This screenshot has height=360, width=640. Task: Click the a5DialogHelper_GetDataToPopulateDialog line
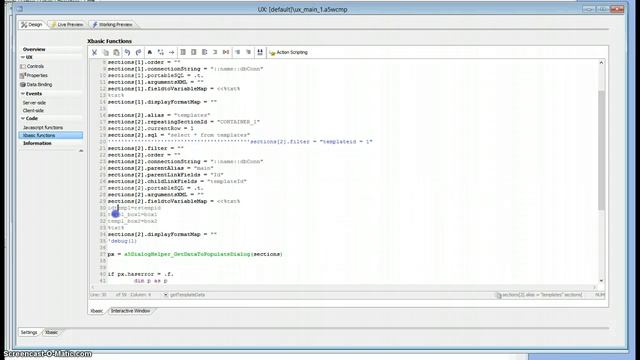click(x=195, y=254)
